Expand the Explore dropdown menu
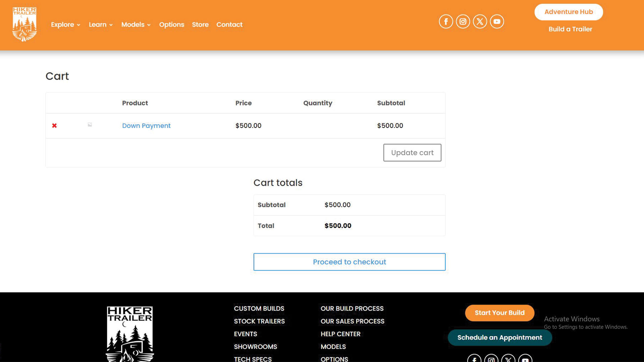This screenshot has height=362, width=644. pyautogui.click(x=65, y=24)
